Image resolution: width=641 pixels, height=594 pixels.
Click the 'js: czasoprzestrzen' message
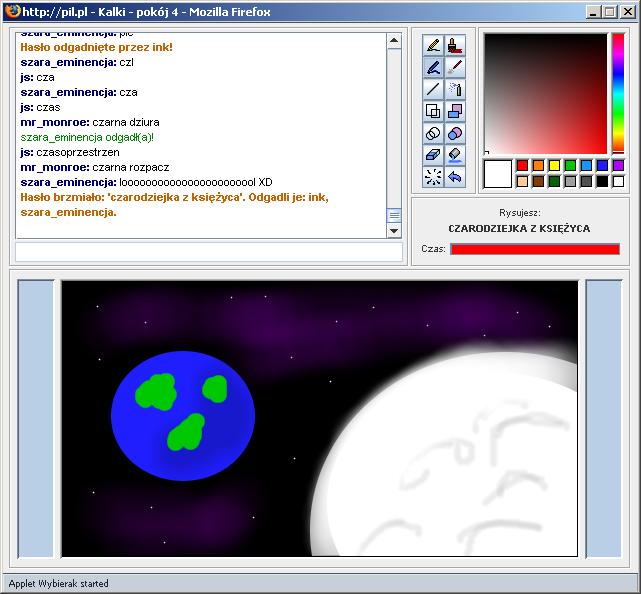[70, 152]
